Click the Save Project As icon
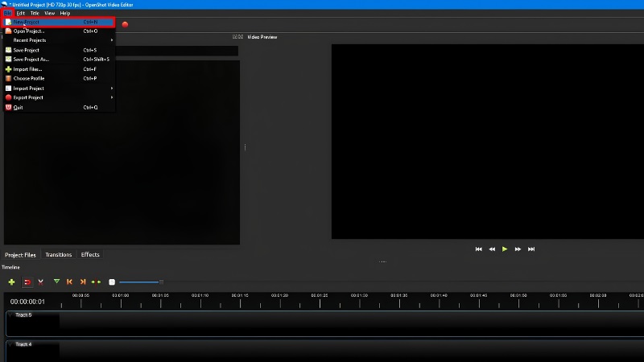Image resolution: width=644 pixels, height=362 pixels. tap(8, 59)
